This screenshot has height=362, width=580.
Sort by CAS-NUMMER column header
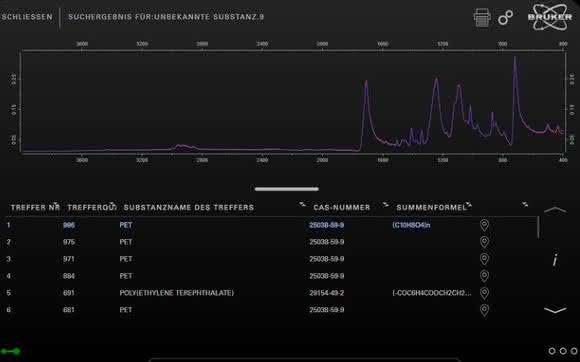[x=341, y=207]
